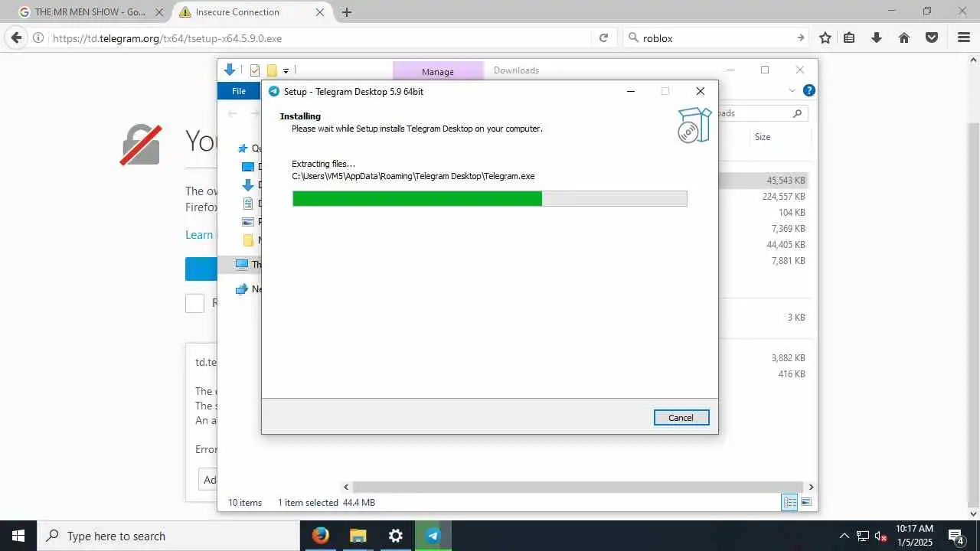Save page to Pocket
This screenshot has height=551, width=980.
point(932,37)
